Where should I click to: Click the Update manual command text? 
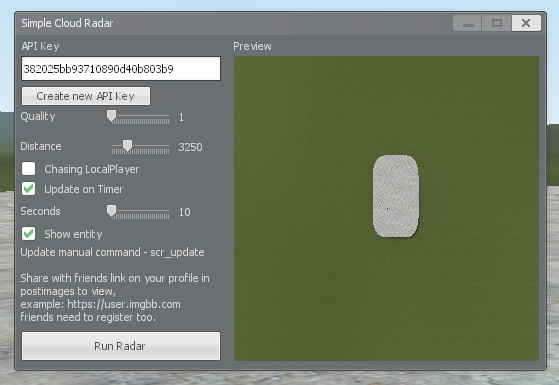pos(112,252)
